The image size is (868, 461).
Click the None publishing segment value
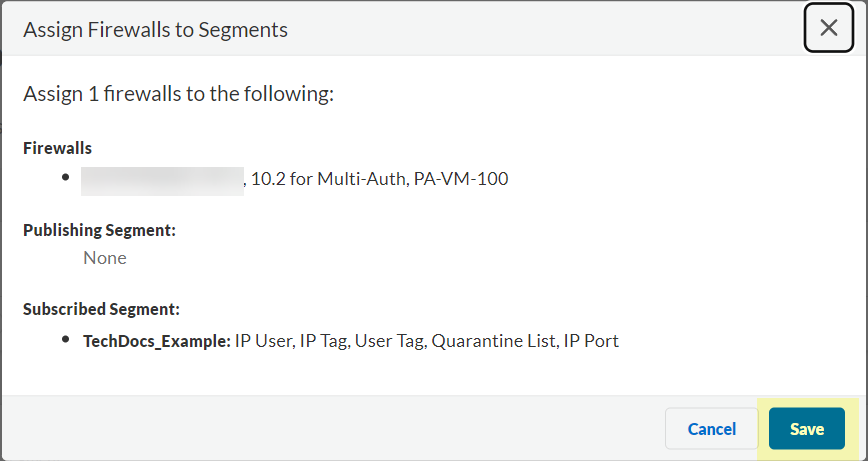tap(105, 258)
